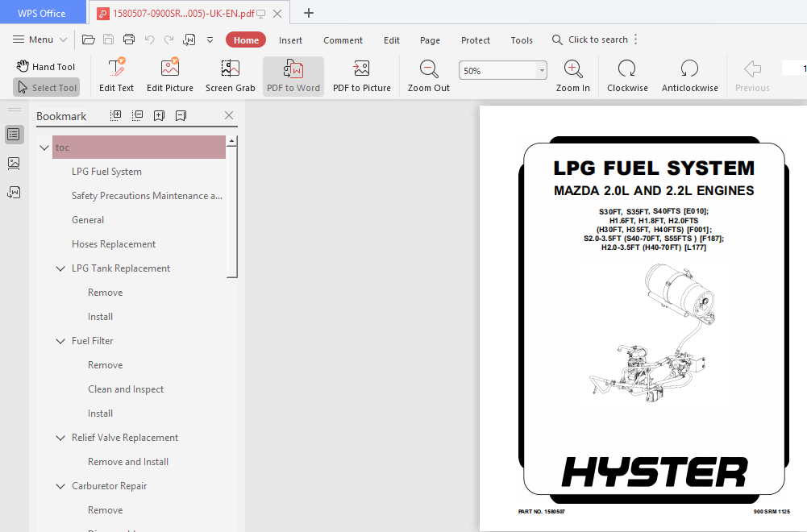The height and width of the screenshot is (532, 807).
Task: Click the convert sidebar icon below thumbnails
Action: (14, 193)
